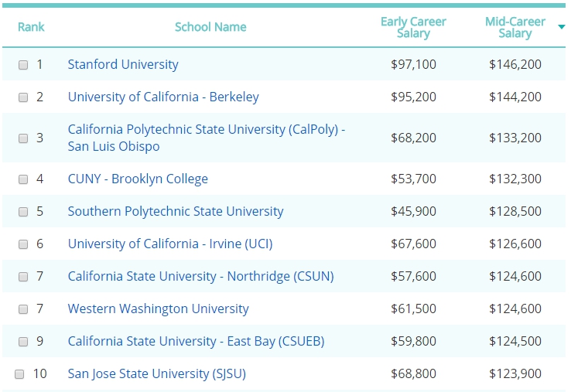Go to Western Washington University page
Image resolution: width=571 pixels, height=392 pixels.
click(158, 308)
